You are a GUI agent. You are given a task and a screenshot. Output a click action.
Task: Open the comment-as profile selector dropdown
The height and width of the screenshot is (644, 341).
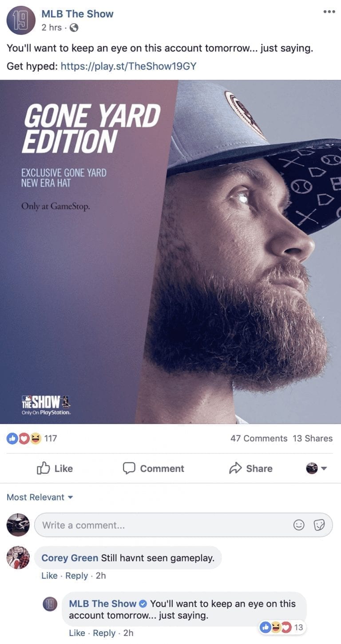click(317, 468)
